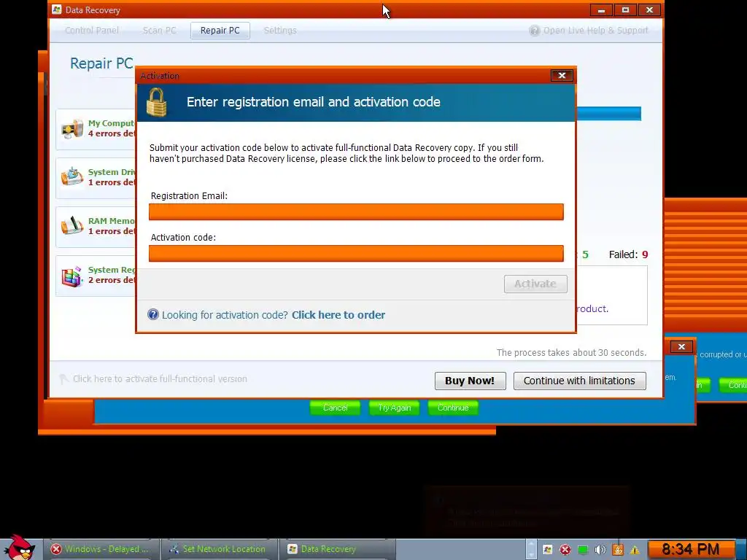Click the Buy Now! button
This screenshot has width=747, height=560.
pyautogui.click(x=471, y=381)
